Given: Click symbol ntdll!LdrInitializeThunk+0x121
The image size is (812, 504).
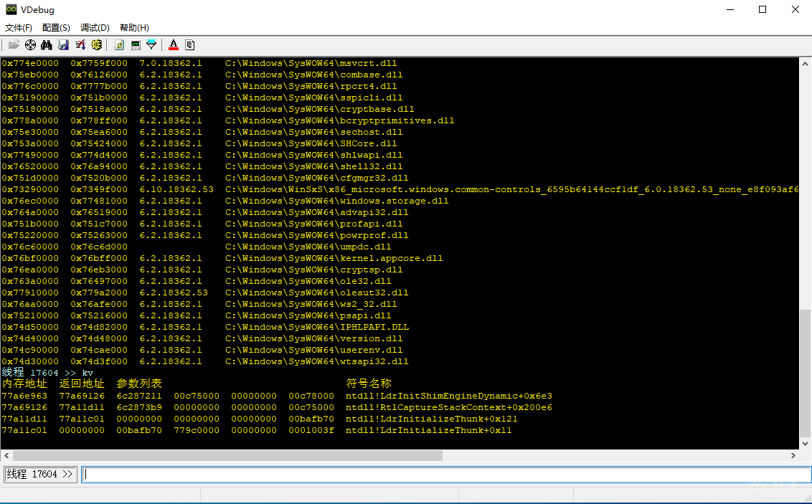Looking at the screenshot, I should click(431, 419).
